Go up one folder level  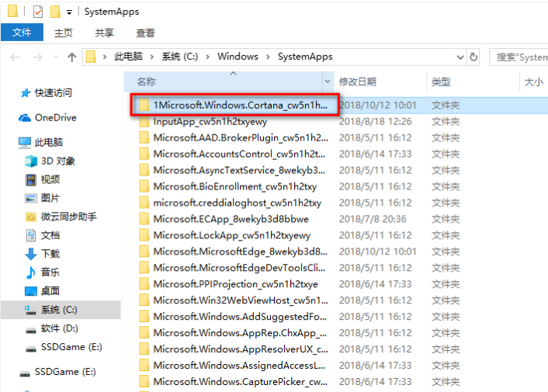point(71,57)
